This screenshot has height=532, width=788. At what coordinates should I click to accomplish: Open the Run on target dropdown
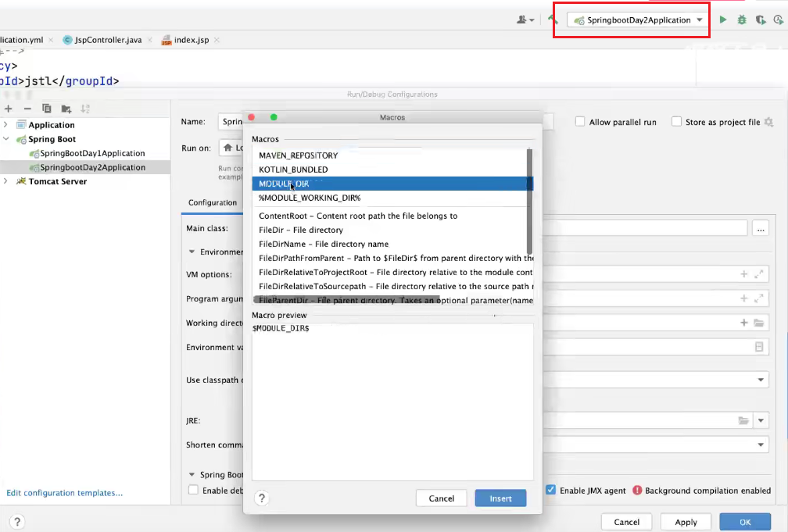(231, 148)
